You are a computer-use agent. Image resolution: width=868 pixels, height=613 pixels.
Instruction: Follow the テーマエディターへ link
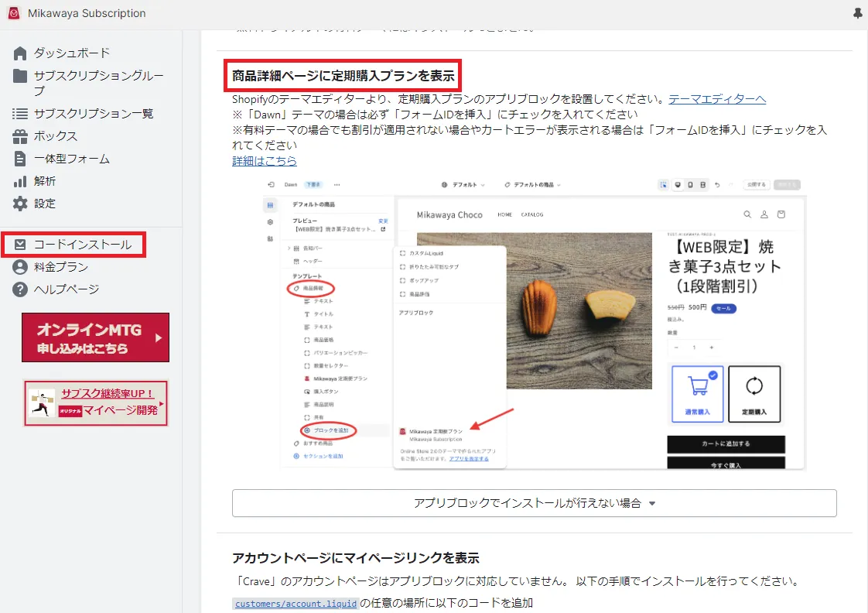click(717, 99)
